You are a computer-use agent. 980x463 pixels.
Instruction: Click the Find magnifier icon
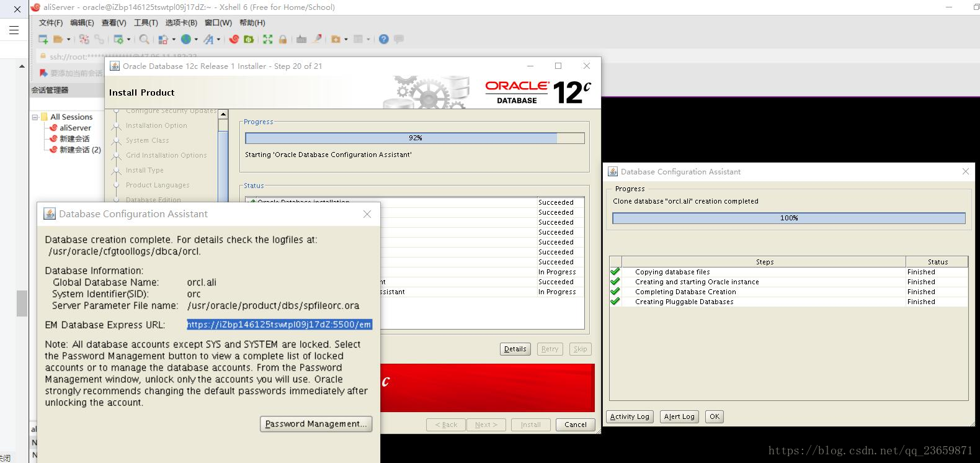[x=144, y=39]
